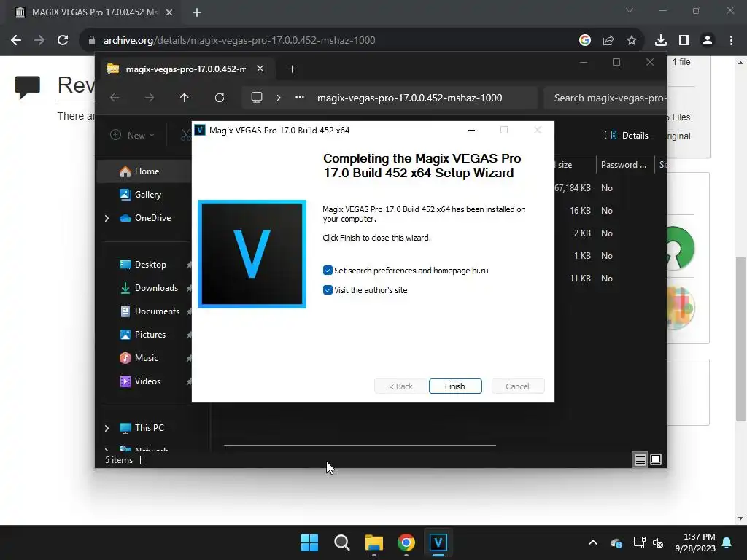Open Chrome from the taskbar
This screenshot has width=747, height=560.
[x=406, y=542]
